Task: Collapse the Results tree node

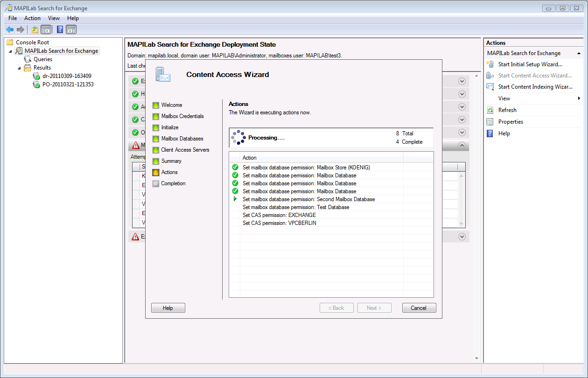Action: [x=20, y=68]
